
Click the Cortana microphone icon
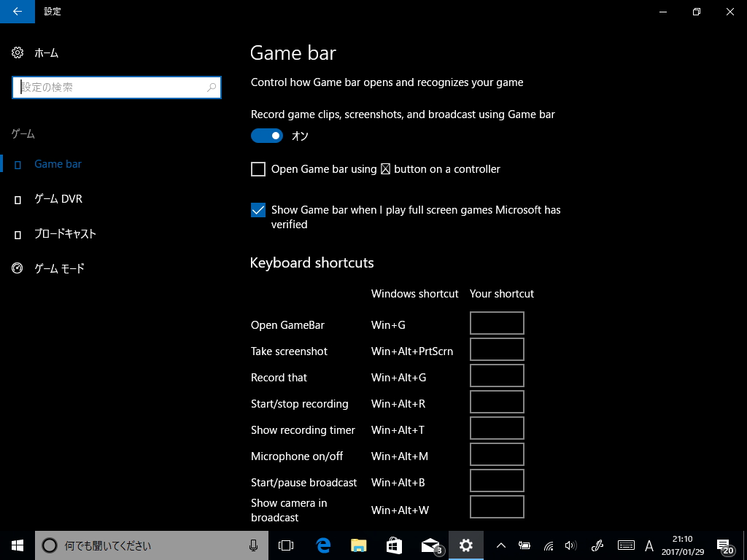(253, 545)
